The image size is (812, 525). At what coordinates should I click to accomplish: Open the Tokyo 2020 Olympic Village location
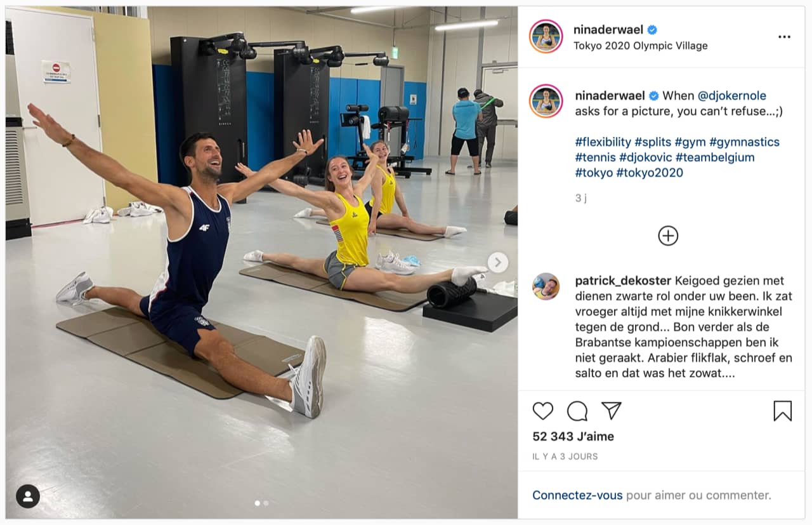click(x=641, y=46)
